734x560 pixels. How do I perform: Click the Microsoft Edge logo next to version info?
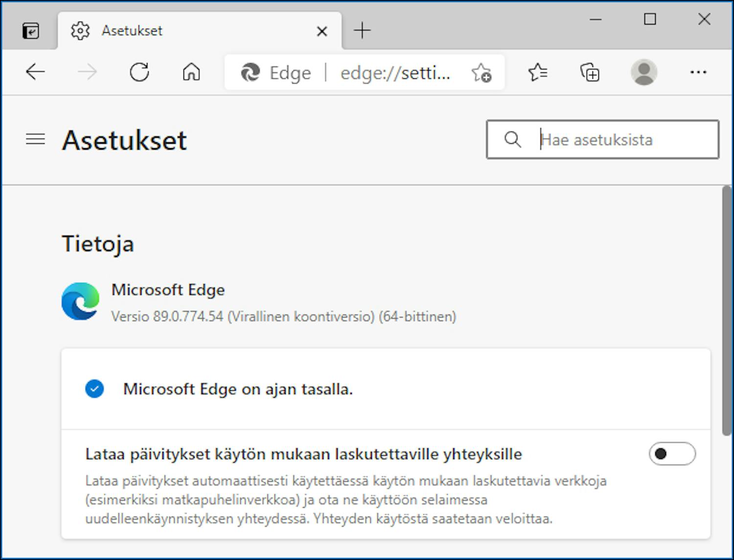click(80, 301)
